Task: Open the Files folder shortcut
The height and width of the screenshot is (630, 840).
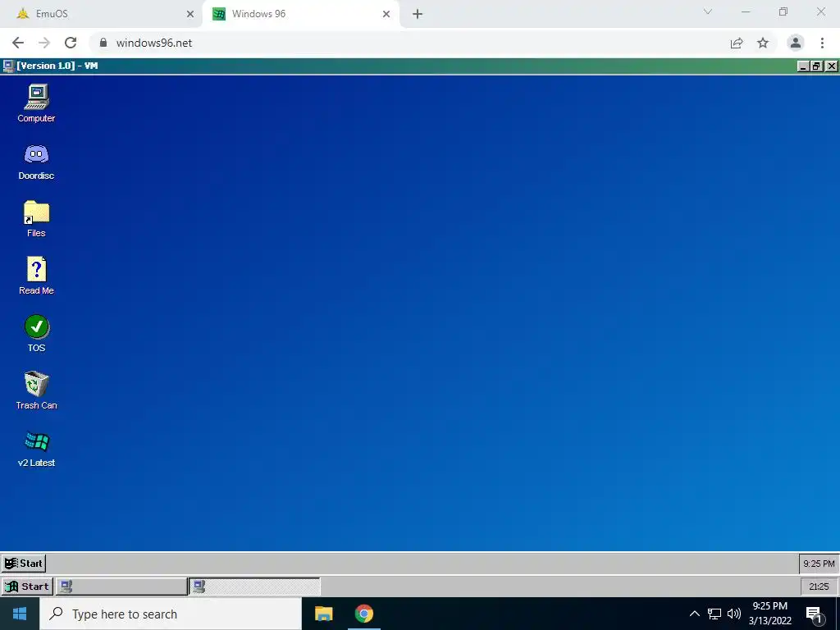Action: (36, 218)
